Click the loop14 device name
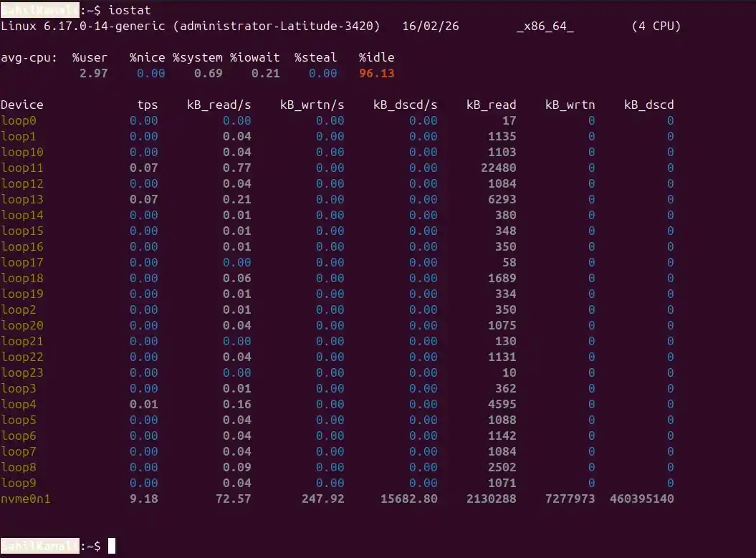Screen dimensions: 756x558 [21, 216]
